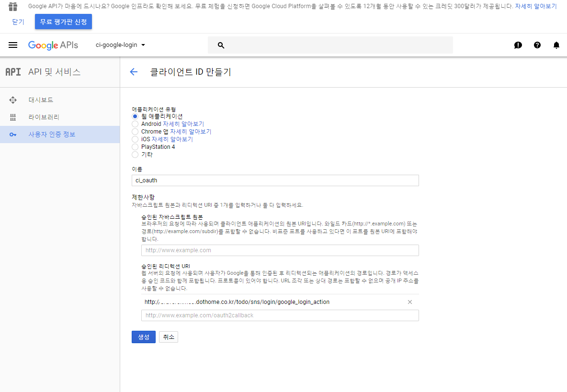Image resolution: width=567 pixels, height=392 pixels.
Task: Click the 라이브러리 library icon
Action: tap(13, 117)
